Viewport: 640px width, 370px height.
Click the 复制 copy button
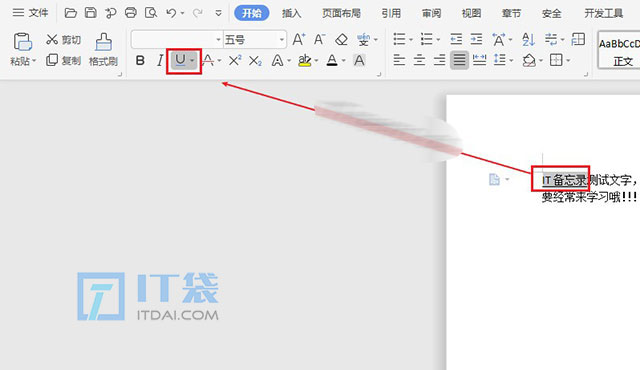click(x=63, y=60)
